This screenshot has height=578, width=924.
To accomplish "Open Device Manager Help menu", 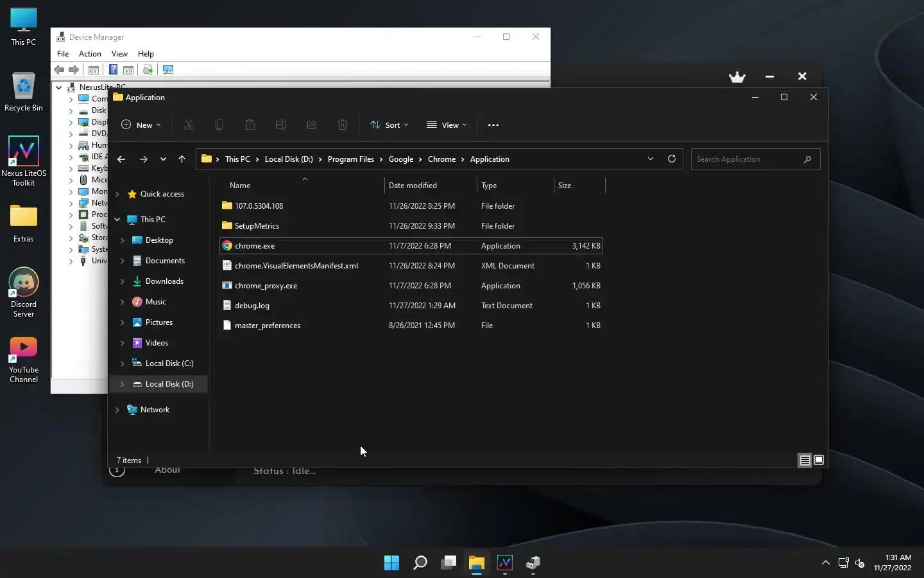I will (146, 54).
